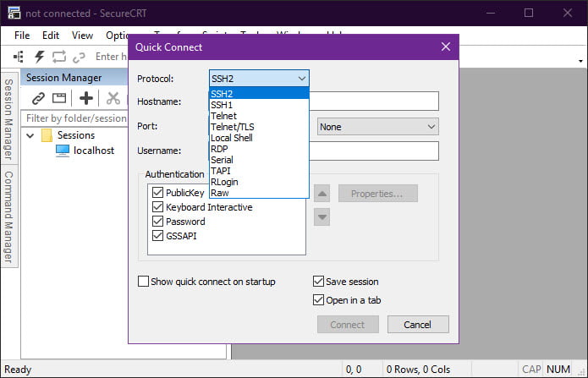Click the CAP indicator in status bar
588x378 pixels.
(x=531, y=370)
